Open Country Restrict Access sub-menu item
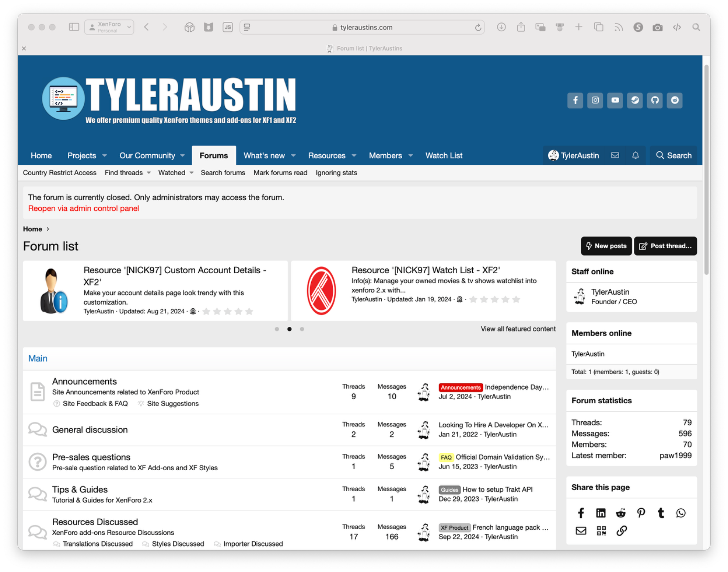728x572 pixels. coord(60,173)
